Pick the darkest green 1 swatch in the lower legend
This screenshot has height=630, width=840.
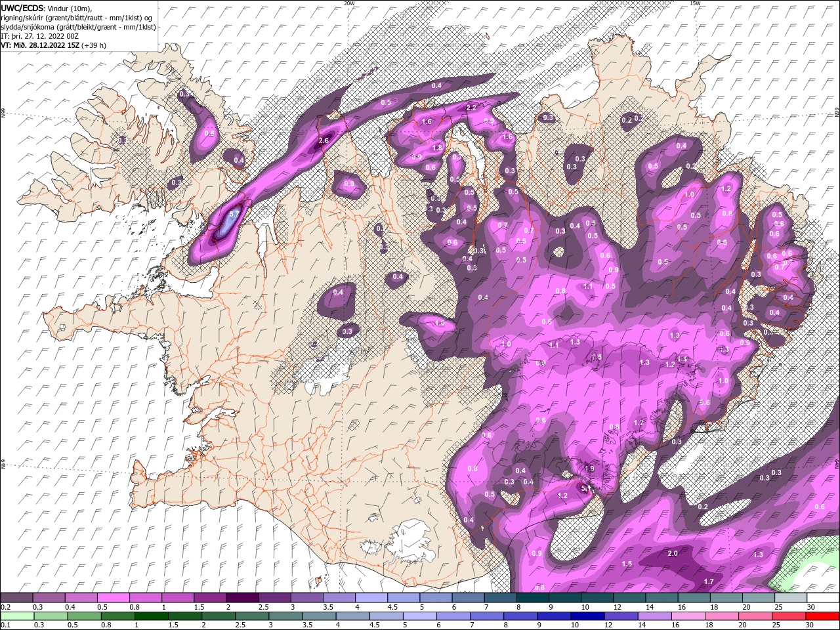151,616
